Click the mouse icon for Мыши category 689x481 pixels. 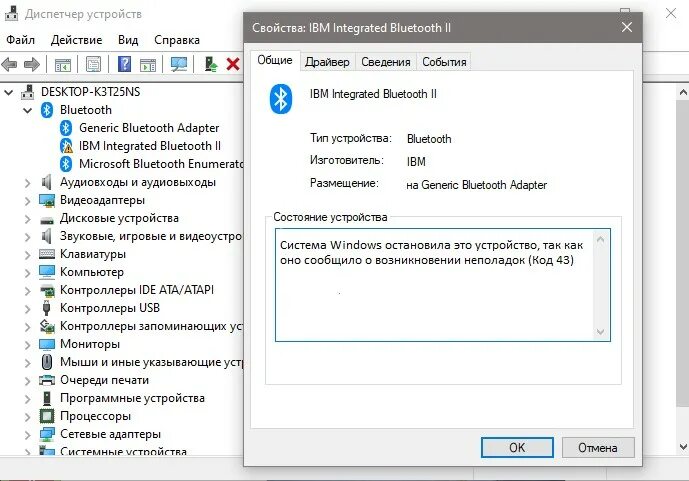(x=47, y=362)
